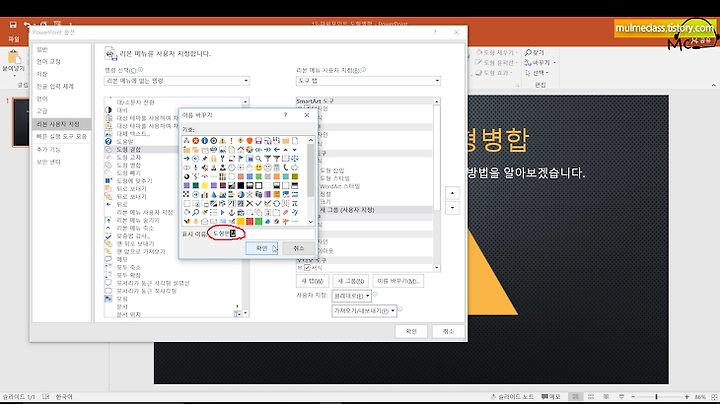Pick the blue square color symbol
The width and height of the screenshot is (720, 404).
(249, 177)
